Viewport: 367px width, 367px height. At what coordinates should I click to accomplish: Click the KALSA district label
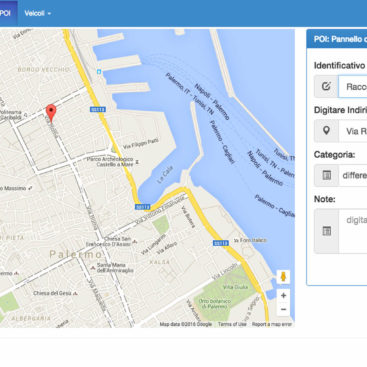160,262
